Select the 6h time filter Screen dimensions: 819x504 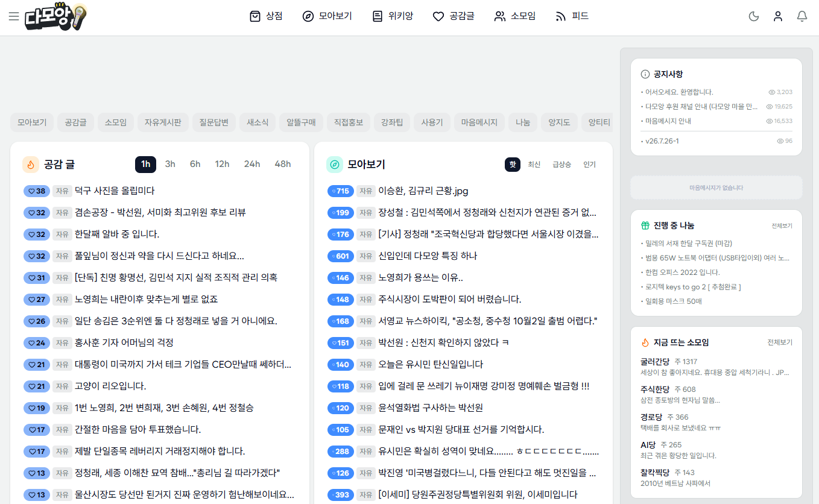(195, 164)
